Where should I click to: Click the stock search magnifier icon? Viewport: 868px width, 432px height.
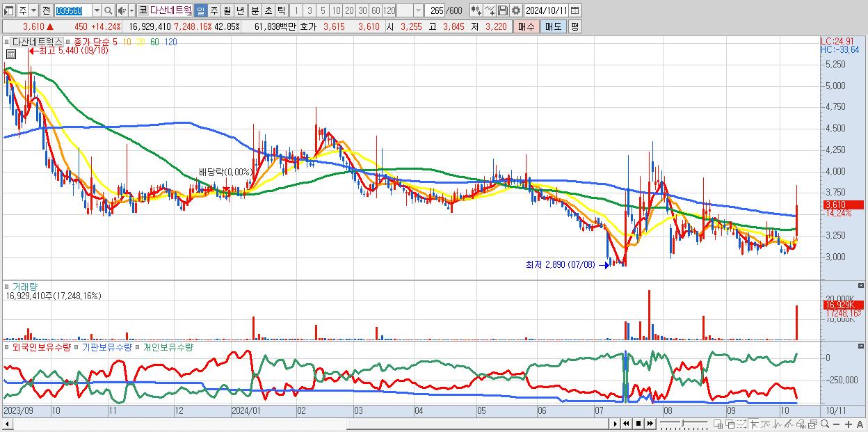108,10
